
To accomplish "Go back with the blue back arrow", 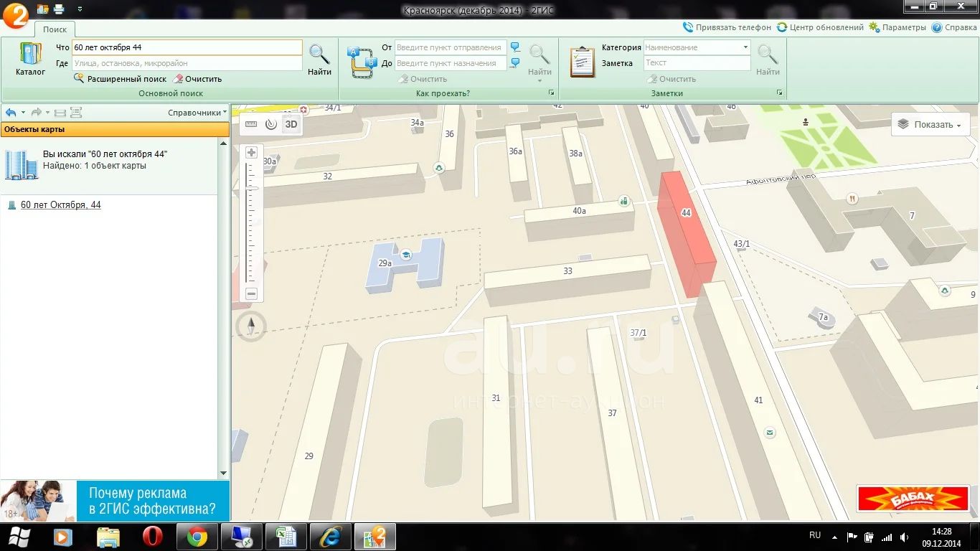I will (11, 113).
